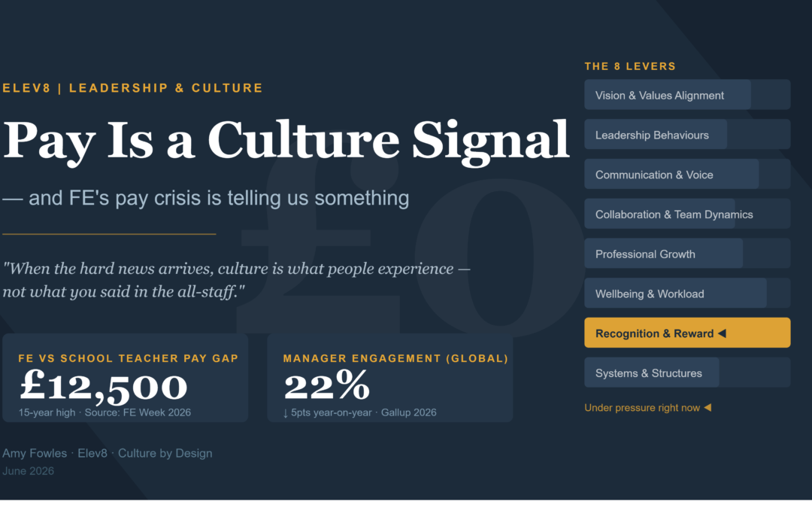Viewport: 812px width, 508px height.
Task: Click the highlighted Recognition & Reward lever
Action: click(687, 333)
